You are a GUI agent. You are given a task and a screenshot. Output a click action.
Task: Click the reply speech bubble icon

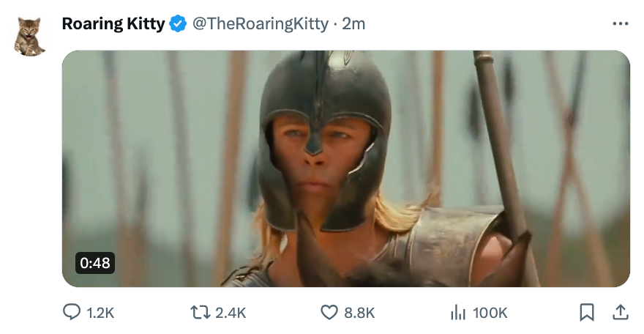(72, 313)
